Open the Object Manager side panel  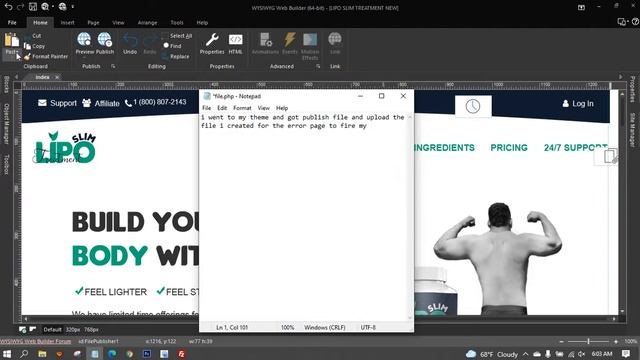(6, 124)
